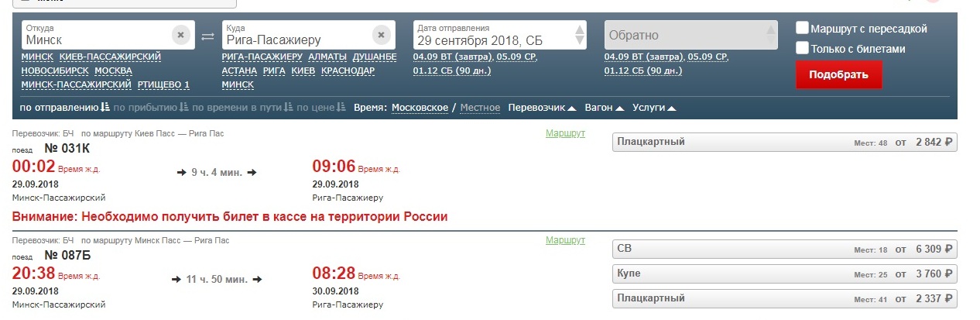Select Плацкартный class for train 031К
The image size is (980, 320).
pos(784,142)
